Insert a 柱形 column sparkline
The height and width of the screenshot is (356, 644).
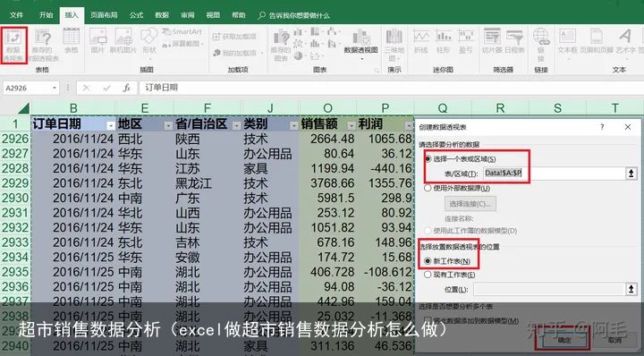tap(444, 41)
